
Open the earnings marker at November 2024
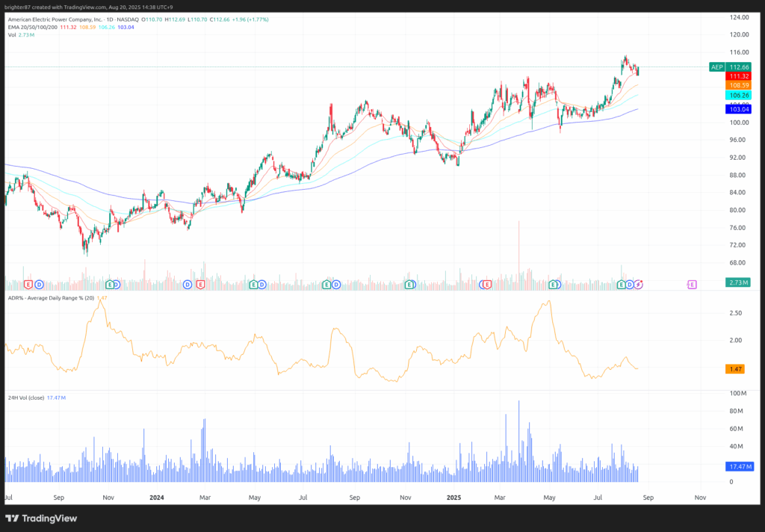pos(409,285)
